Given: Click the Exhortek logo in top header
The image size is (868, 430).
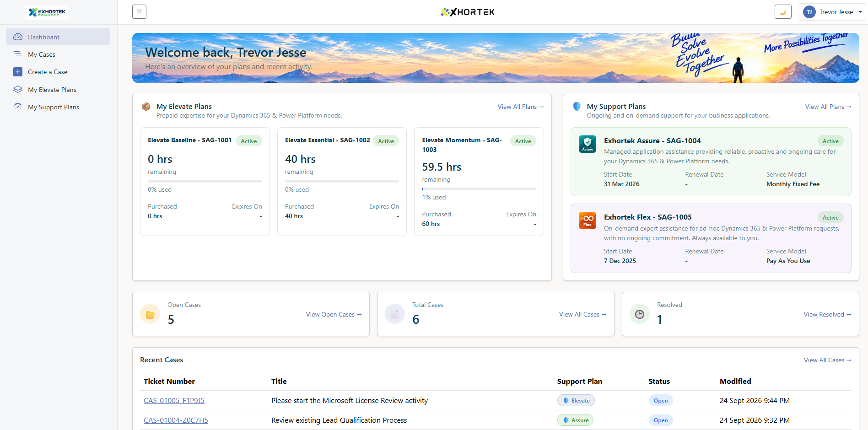Looking at the screenshot, I should pyautogui.click(x=468, y=12).
